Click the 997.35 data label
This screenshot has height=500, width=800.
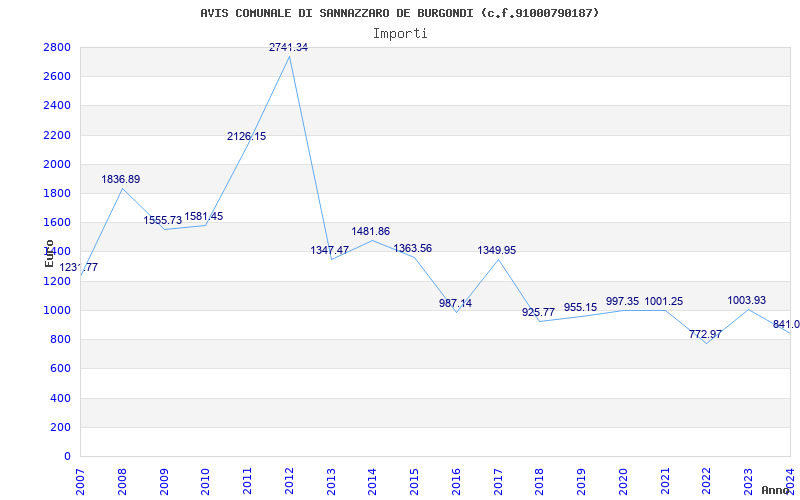coord(622,302)
